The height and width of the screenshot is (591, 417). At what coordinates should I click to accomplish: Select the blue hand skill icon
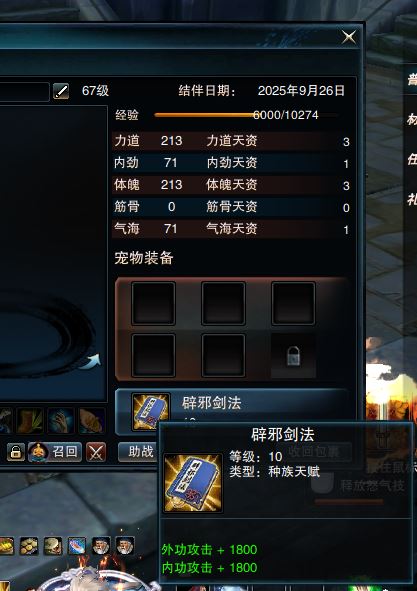click(61, 420)
